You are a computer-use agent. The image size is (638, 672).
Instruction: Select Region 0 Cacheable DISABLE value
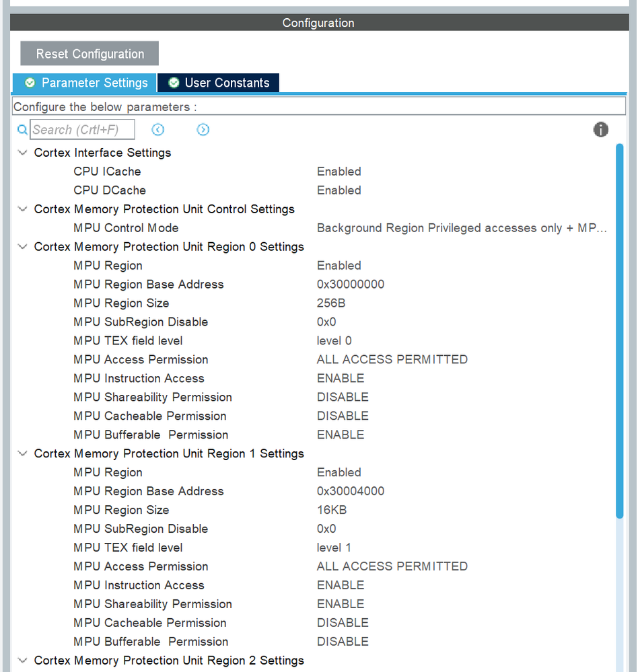click(x=343, y=416)
